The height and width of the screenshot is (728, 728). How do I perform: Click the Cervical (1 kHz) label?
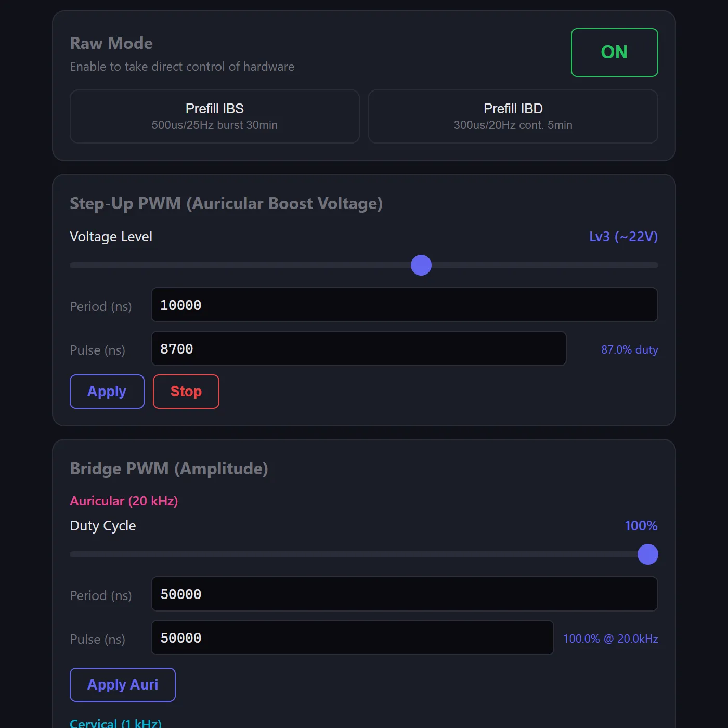[115, 723]
